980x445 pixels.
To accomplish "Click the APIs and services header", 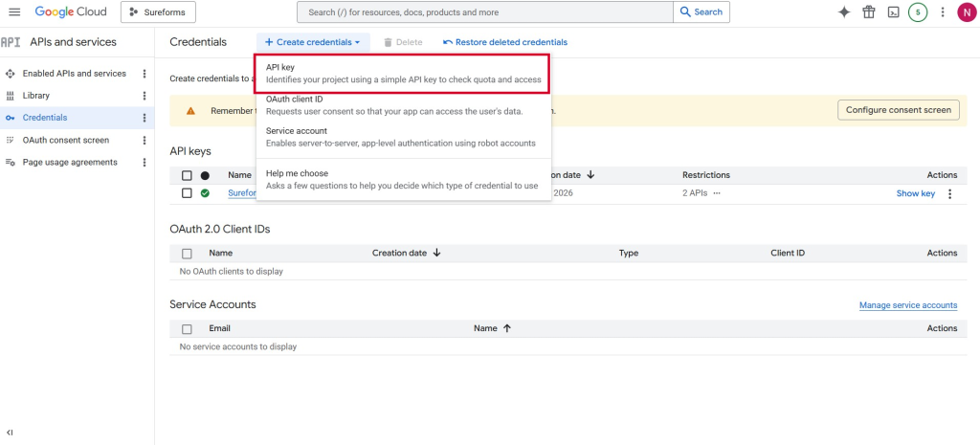I will 73,42.
